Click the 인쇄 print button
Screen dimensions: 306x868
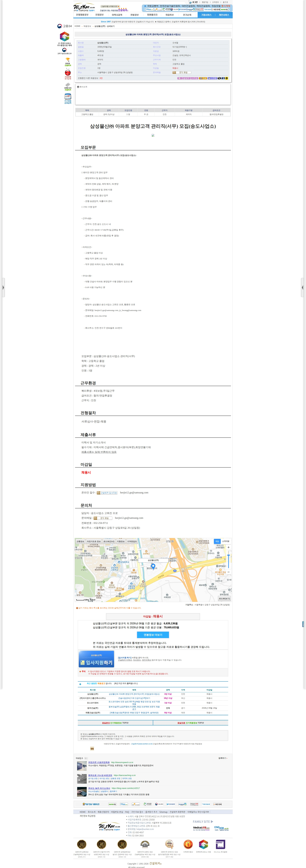pyautogui.click(x=203, y=78)
